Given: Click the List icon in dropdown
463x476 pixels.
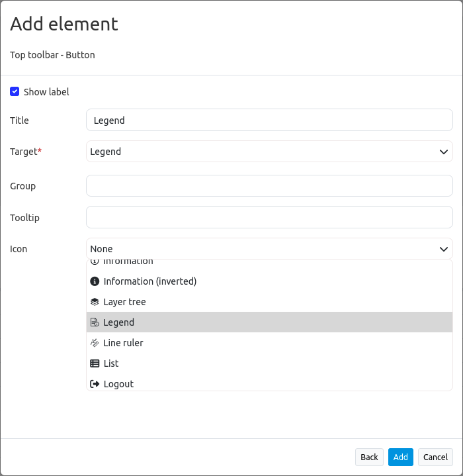Looking at the screenshot, I should pos(95,363).
